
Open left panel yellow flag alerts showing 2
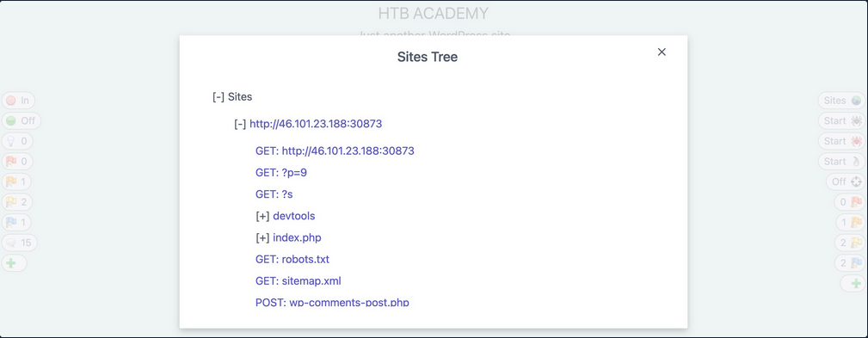click(17, 202)
